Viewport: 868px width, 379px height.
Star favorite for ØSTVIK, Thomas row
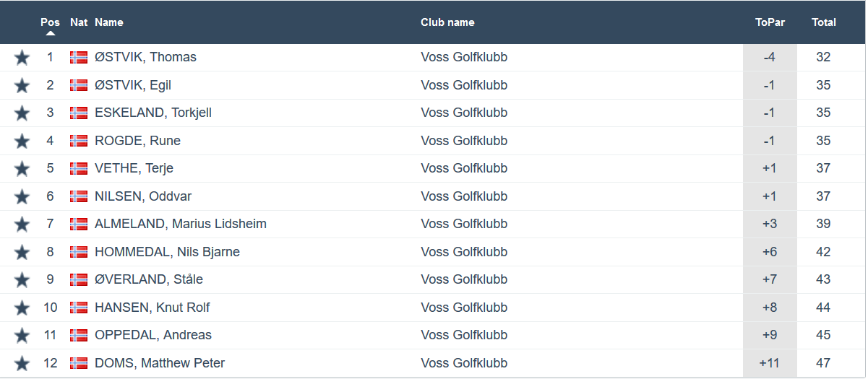pos(22,58)
